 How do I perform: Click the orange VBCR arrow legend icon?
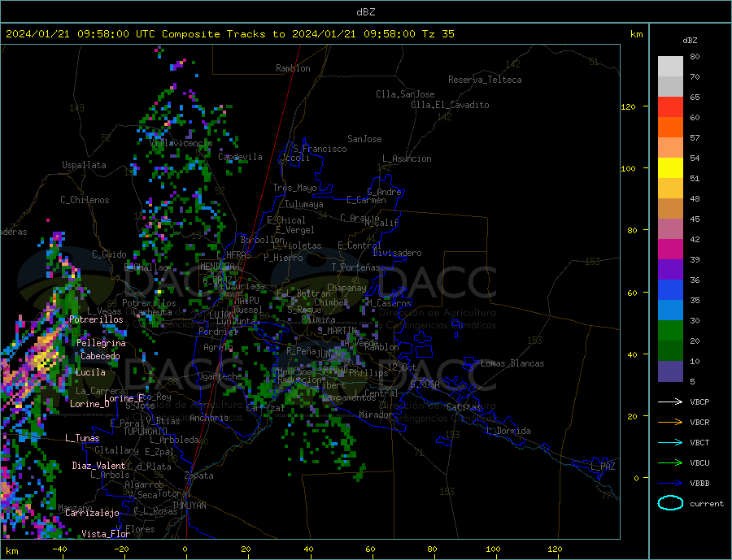point(670,423)
